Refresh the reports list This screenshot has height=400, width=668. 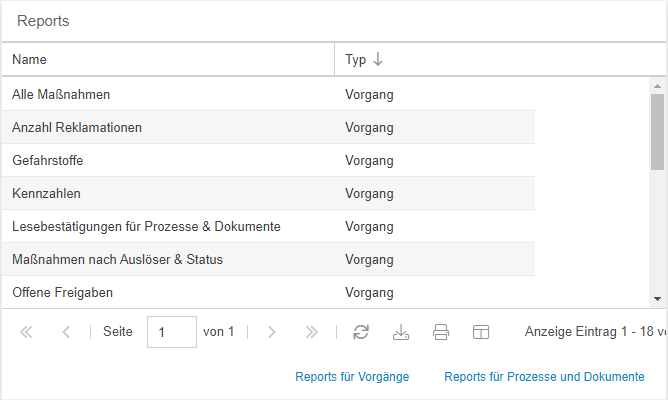coord(361,332)
